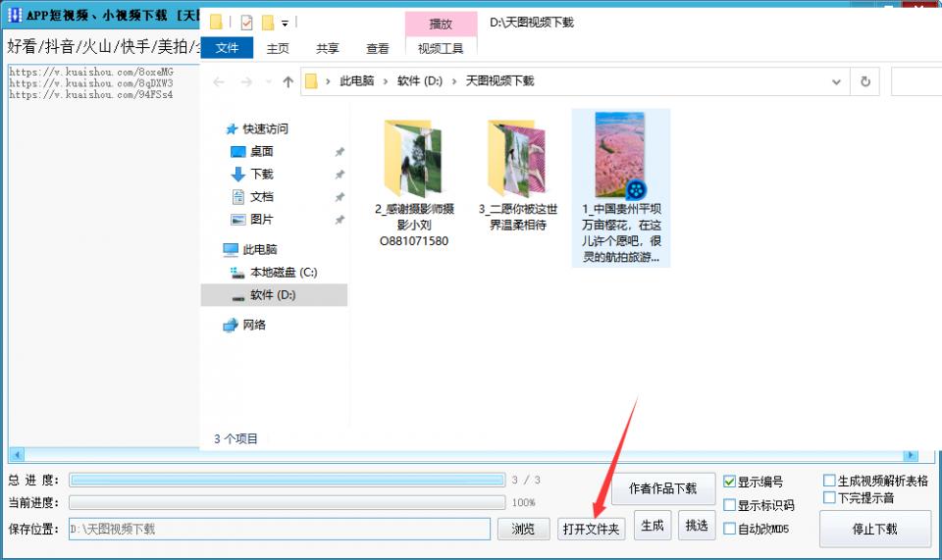The image size is (942, 560).
Task: Click folder icon at start of address bar
Action: point(311,81)
